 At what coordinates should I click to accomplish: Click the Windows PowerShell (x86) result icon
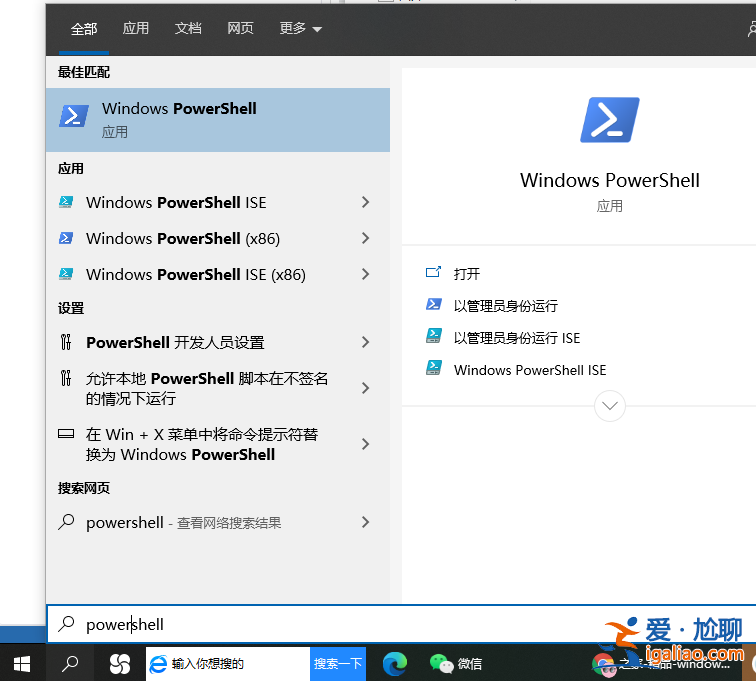click(x=66, y=238)
